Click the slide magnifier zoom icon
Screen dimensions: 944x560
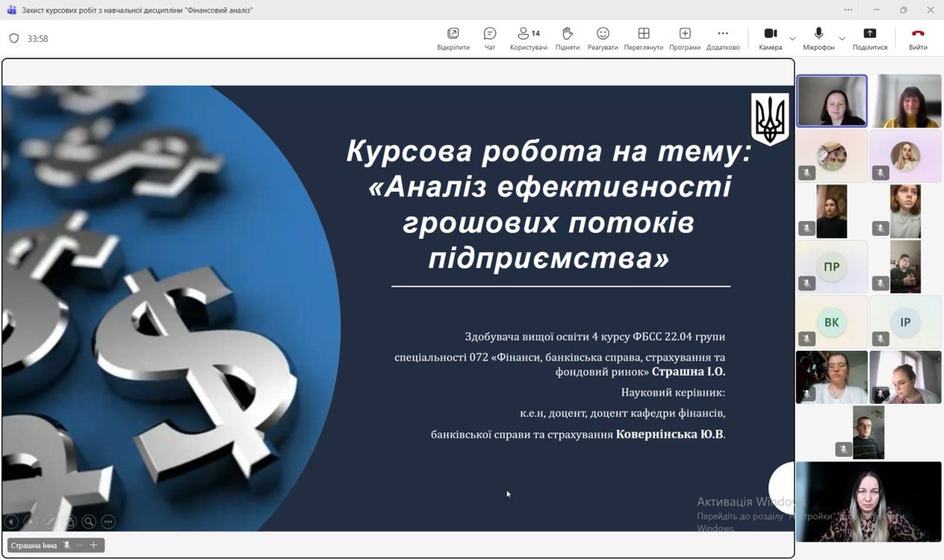88,522
